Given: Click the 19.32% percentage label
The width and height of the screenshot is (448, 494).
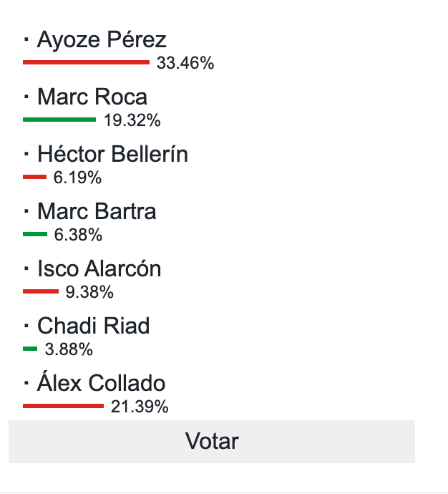Looking at the screenshot, I should (x=132, y=121).
